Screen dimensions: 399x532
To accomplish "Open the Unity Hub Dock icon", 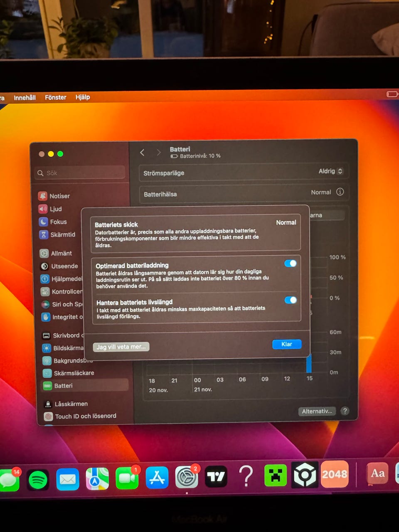I will tap(305, 475).
